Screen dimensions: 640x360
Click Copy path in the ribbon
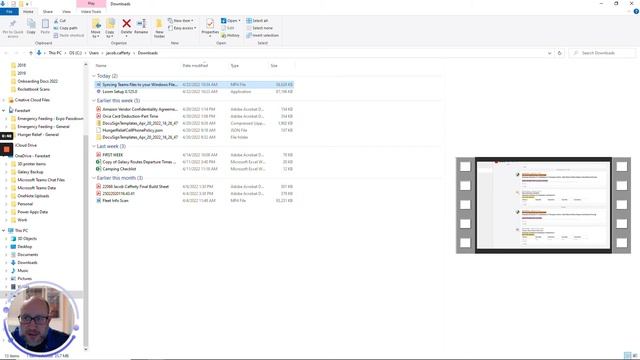pos(65,28)
